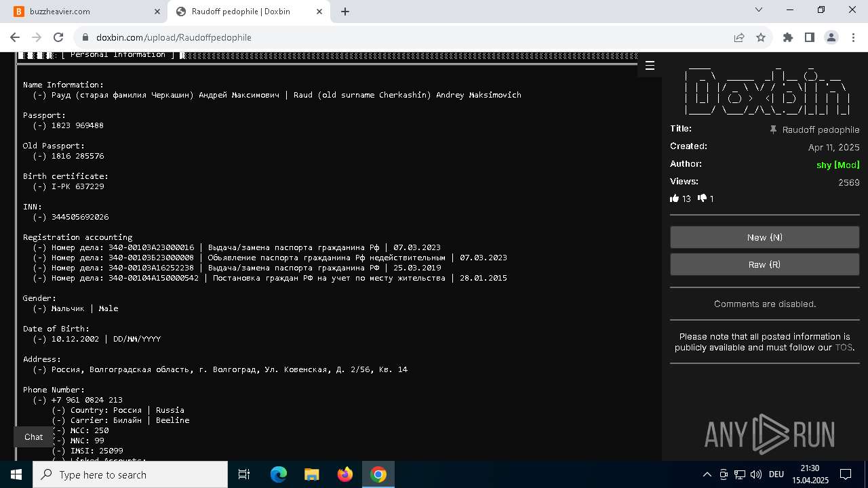Launch Microsoft Edge from the taskbar
This screenshot has width=868, height=488.
pos(279,474)
